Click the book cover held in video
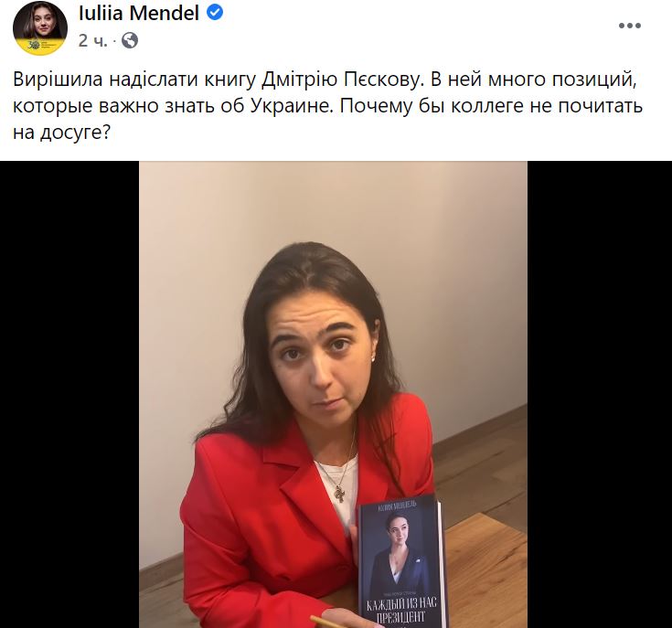 click(x=402, y=563)
